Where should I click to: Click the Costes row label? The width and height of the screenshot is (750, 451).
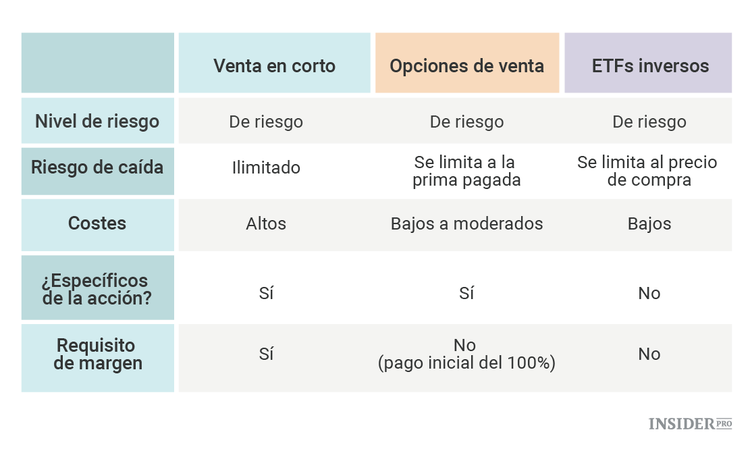(97, 223)
